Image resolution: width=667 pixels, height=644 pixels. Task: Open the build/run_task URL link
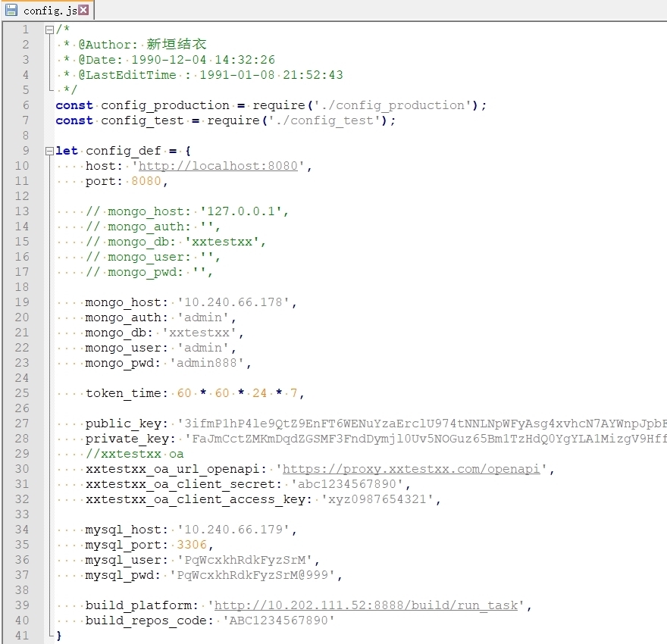[366, 605]
